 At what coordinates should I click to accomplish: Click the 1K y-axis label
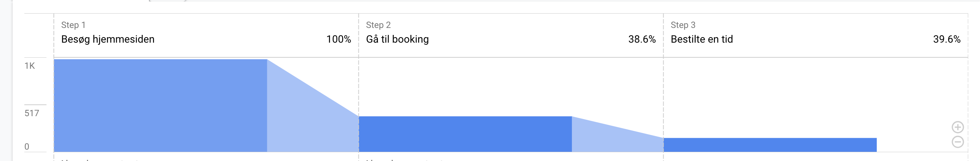29,66
